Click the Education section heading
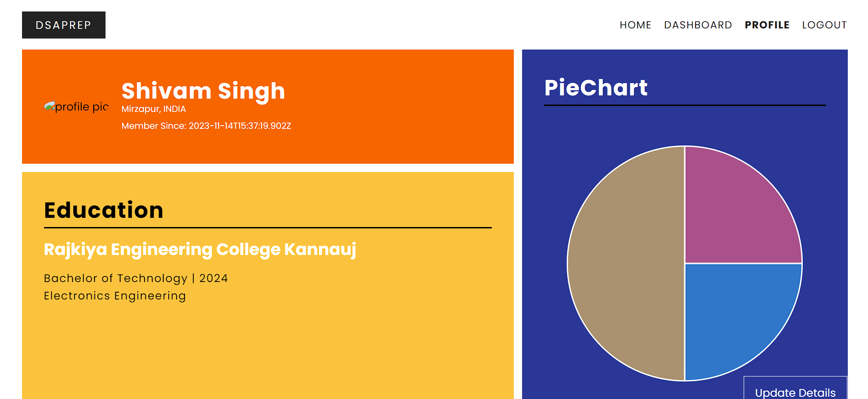 pos(104,210)
